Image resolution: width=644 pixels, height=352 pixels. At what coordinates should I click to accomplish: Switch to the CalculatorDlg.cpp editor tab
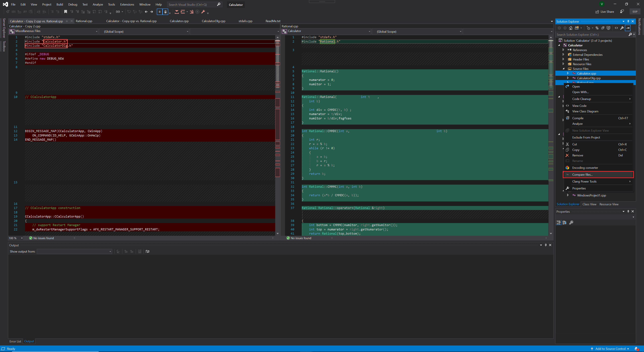click(x=213, y=21)
